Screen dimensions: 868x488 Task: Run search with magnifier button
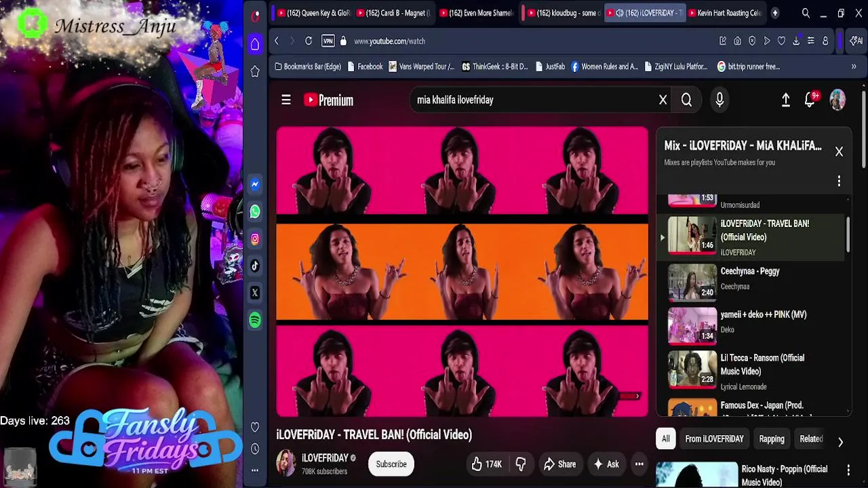click(x=686, y=100)
